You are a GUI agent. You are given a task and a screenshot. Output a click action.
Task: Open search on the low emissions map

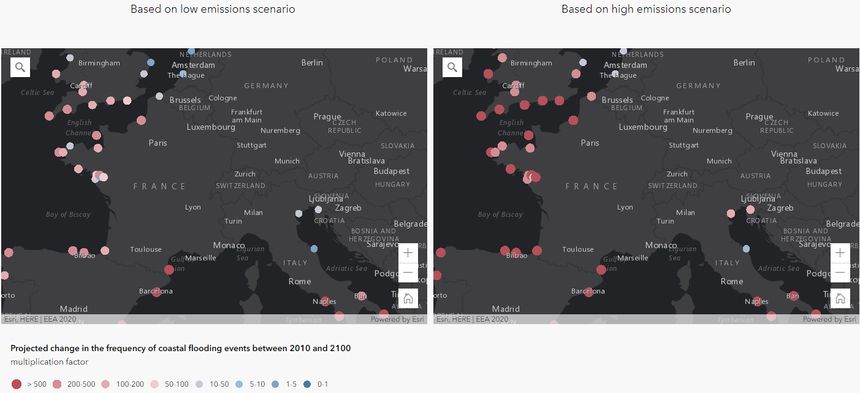coord(20,67)
